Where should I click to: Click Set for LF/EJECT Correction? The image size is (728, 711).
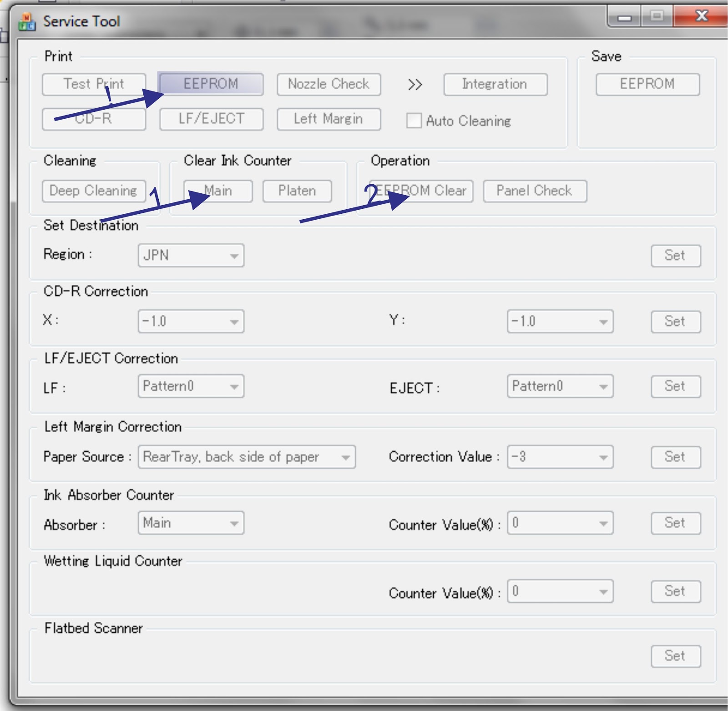click(676, 386)
